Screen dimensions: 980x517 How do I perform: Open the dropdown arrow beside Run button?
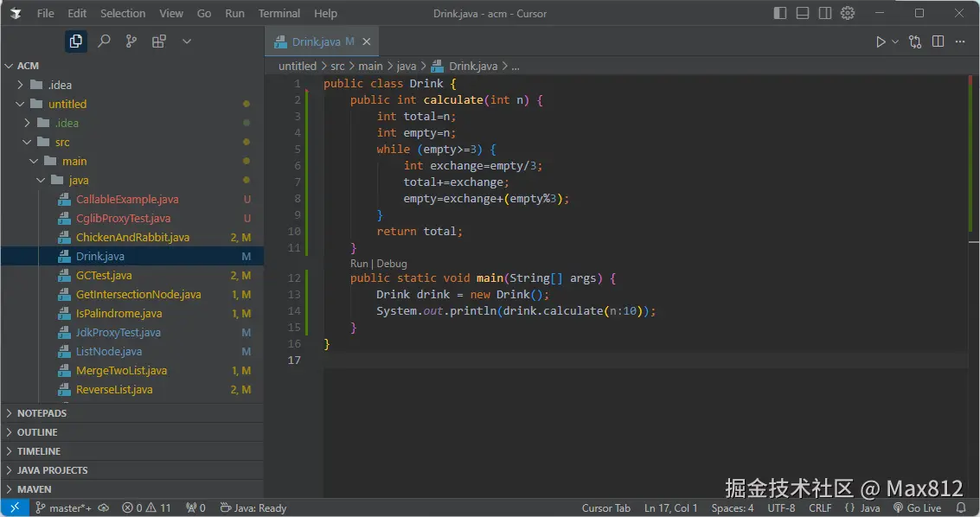[895, 41]
